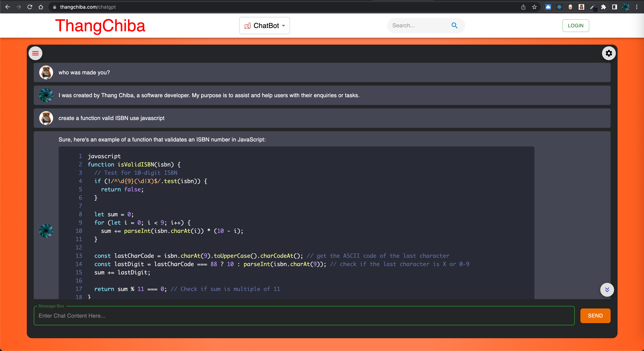Go to the browser home page icon
The width and height of the screenshot is (644, 351).
(41, 7)
